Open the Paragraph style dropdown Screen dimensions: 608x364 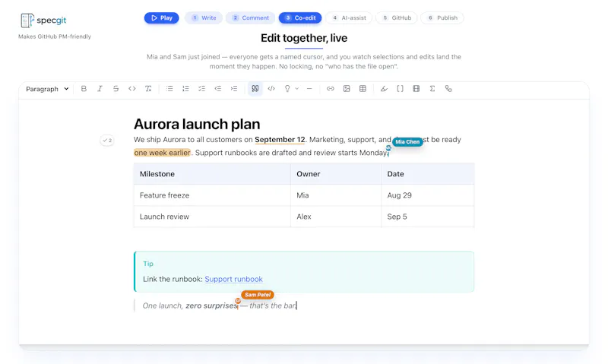(x=47, y=89)
